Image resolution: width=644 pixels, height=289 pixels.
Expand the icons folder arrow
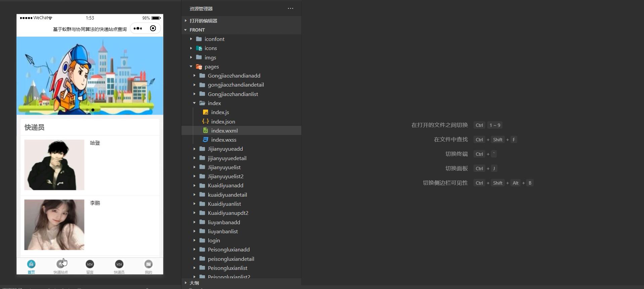[191, 48]
